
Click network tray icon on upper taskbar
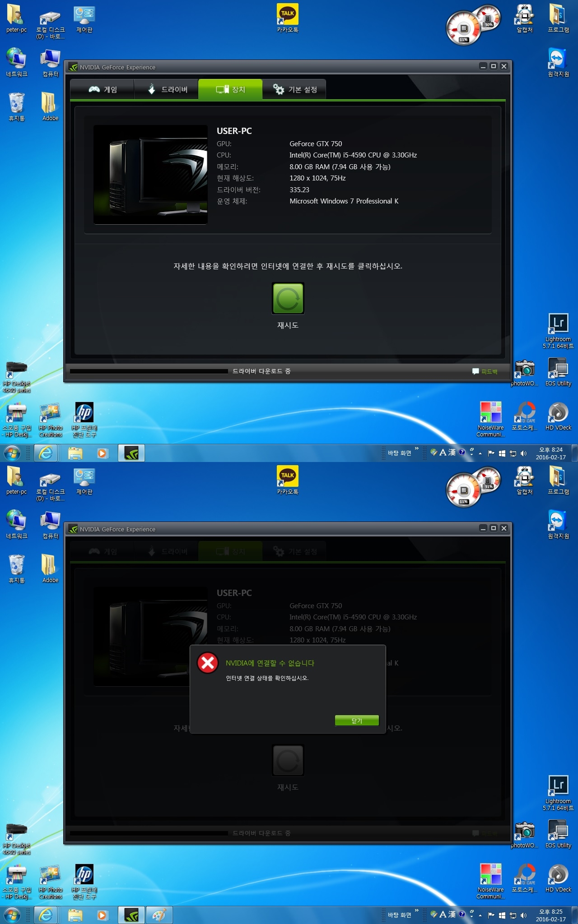pyautogui.click(x=513, y=453)
